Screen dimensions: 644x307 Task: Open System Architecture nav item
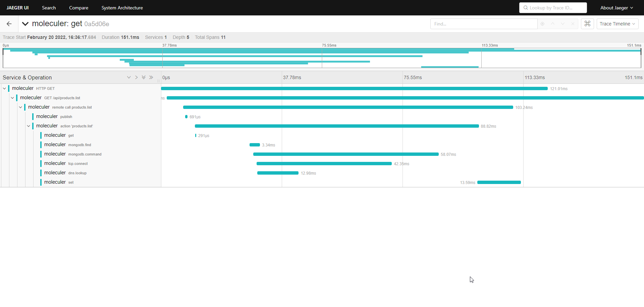(122, 8)
